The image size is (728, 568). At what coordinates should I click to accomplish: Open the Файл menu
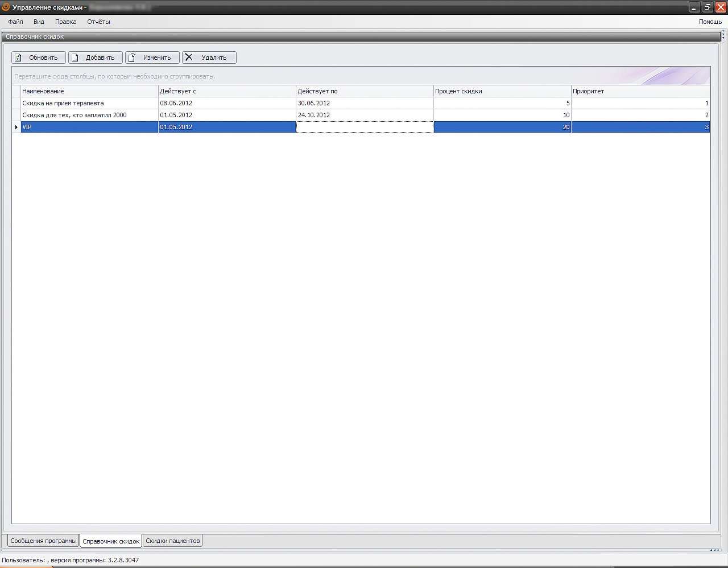[15, 22]
